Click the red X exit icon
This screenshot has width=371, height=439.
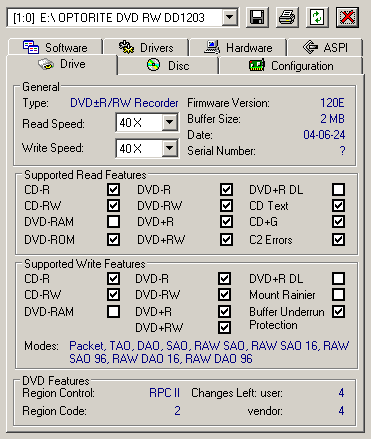[347, 17]
